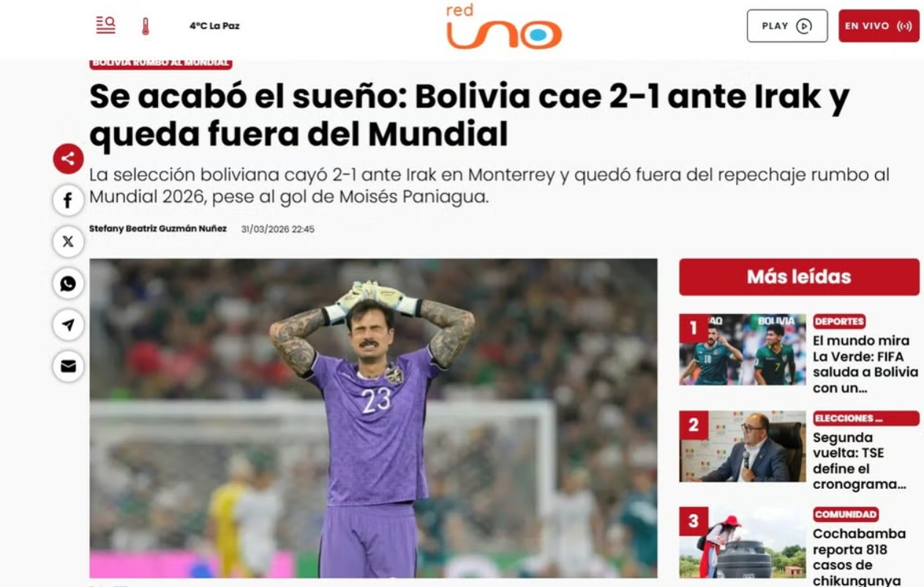Share the article by email icon
The width and height of the screenshot is (924, 587).
pyautogui.click(x=68, y=366)
